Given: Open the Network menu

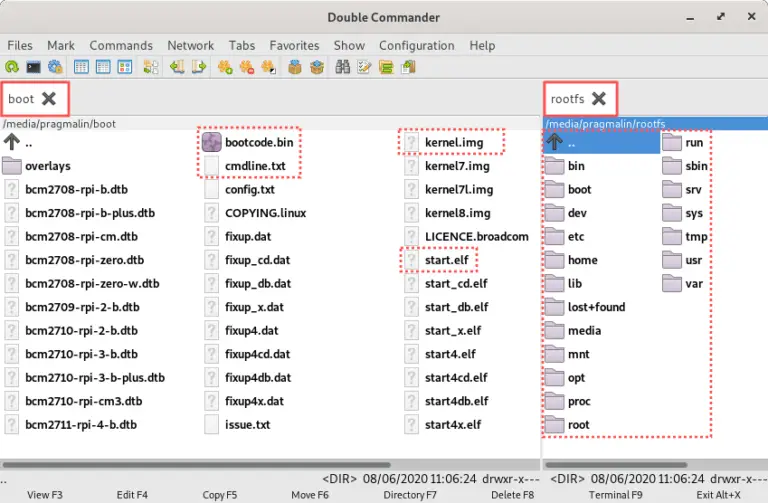Looking at the screenshot, I should pos(191,46).
